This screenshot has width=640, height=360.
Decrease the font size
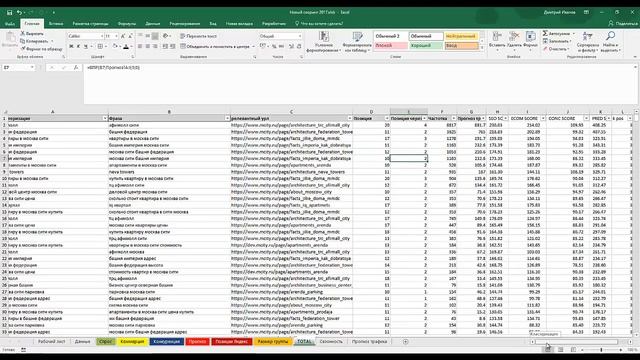tap(131, 36)
